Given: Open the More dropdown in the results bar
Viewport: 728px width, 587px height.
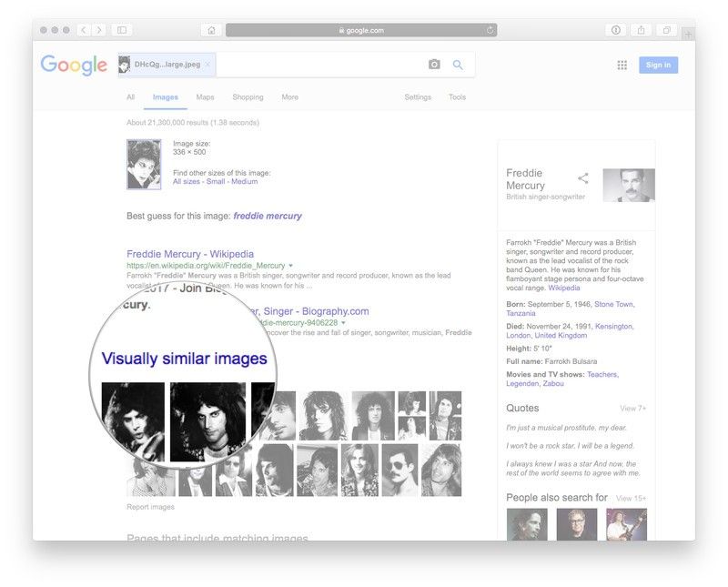Looking at the screenshot, I should [290, 97].
